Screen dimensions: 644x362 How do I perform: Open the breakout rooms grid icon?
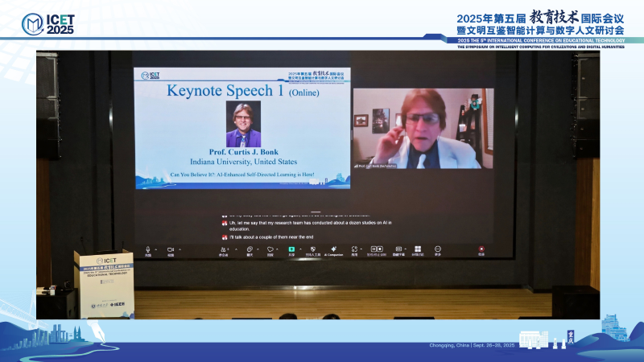(x=418, y=249)
